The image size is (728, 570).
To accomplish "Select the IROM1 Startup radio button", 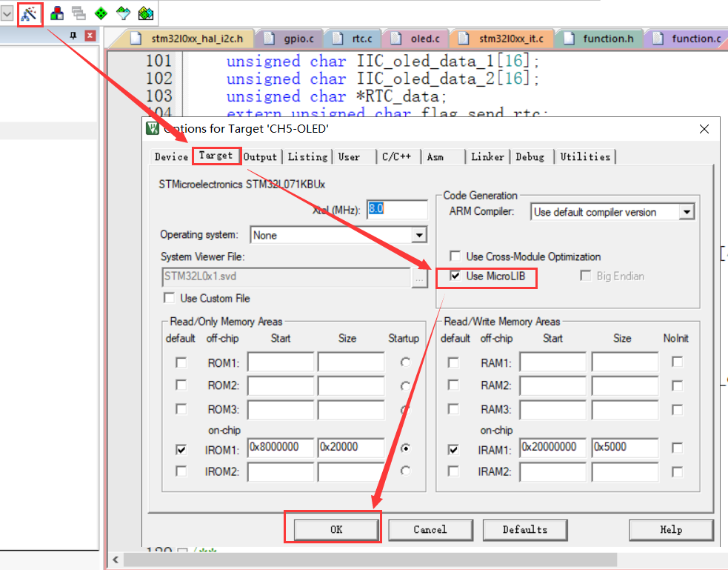I will (405, 448).
